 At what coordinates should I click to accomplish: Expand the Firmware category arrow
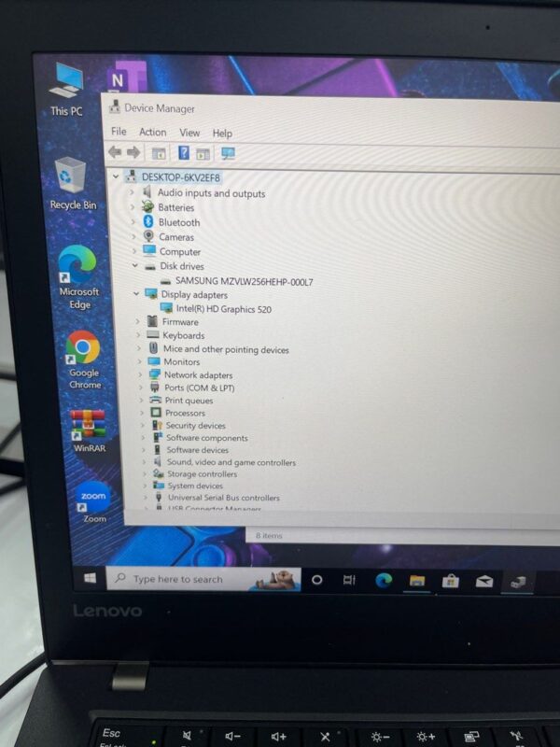pyautogui.click(x=137, y=321)
